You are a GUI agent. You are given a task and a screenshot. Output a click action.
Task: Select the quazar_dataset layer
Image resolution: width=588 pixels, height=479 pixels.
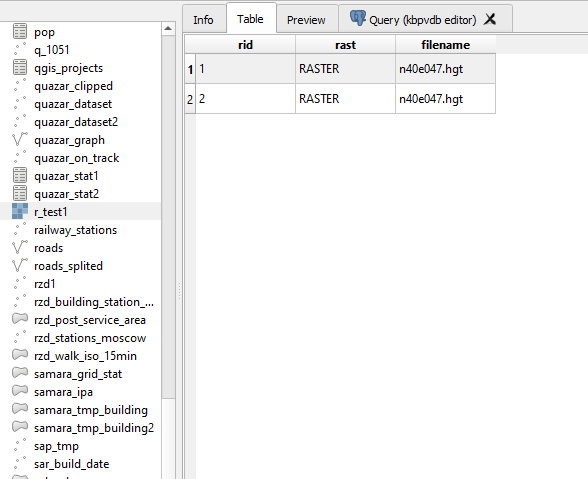[x=73, y=104]
